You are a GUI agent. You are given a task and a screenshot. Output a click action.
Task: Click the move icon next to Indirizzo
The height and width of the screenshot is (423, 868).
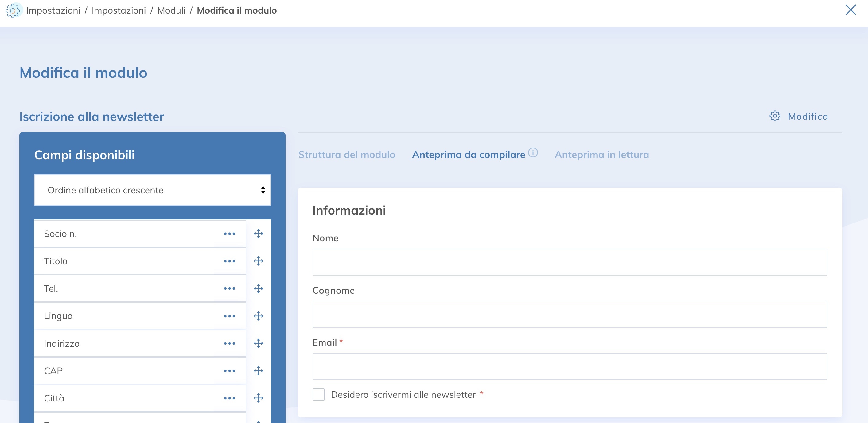pyautogui.click(x=258, y=343)
